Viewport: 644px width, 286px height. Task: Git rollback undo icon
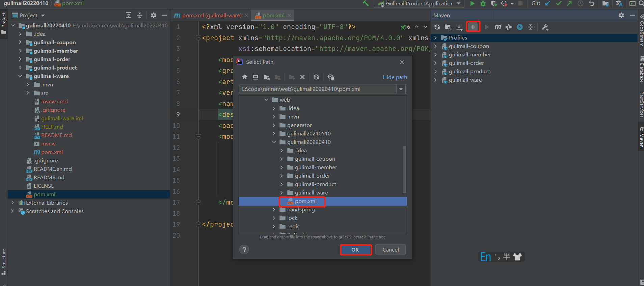(x=591, y=3)
